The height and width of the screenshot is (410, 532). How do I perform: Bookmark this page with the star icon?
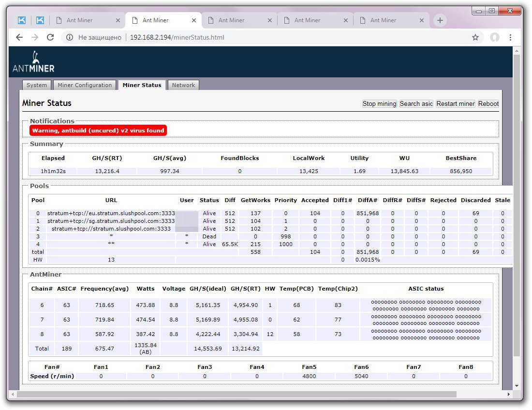click(x=475, y=37)
